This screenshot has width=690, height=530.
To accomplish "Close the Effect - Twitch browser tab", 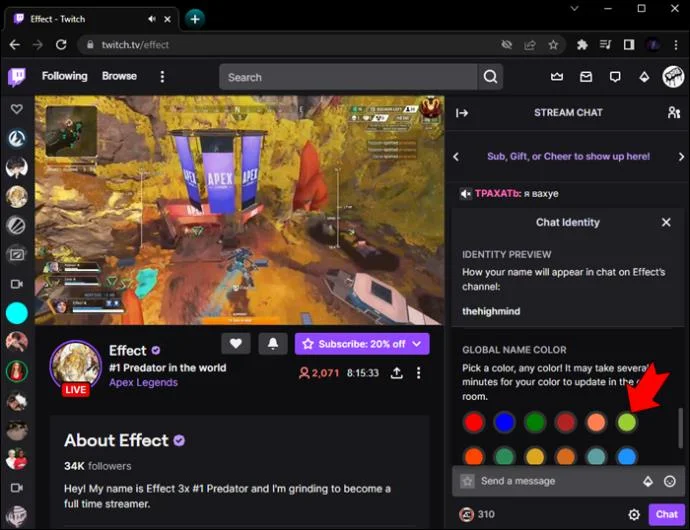I will (167, 19).
